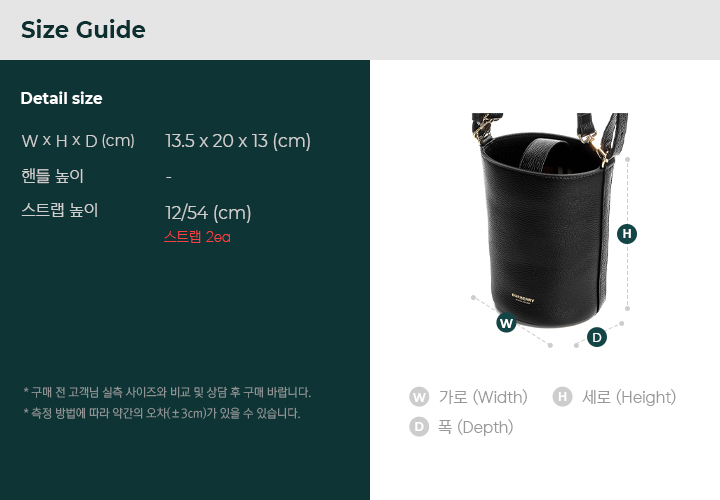Click the 핸들 높이 label
This screenshot has height=500, width=720.
(52, 176)
